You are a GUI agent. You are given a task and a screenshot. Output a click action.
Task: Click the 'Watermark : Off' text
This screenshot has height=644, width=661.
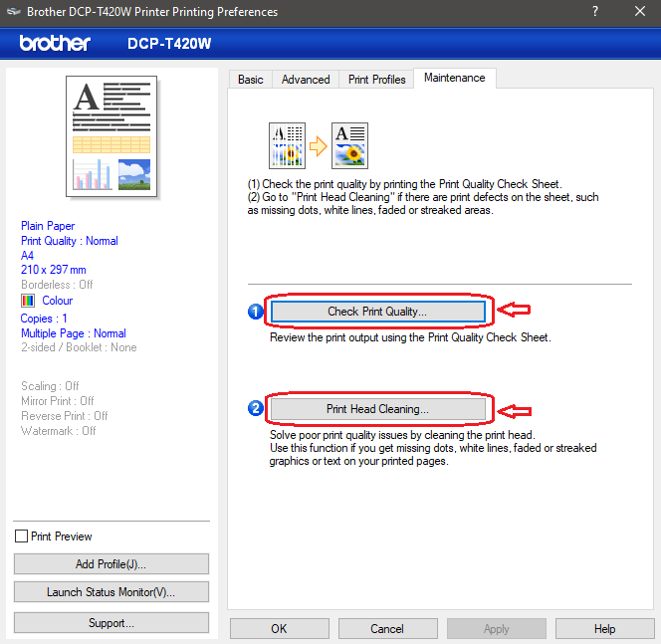[x=58, y=431]
